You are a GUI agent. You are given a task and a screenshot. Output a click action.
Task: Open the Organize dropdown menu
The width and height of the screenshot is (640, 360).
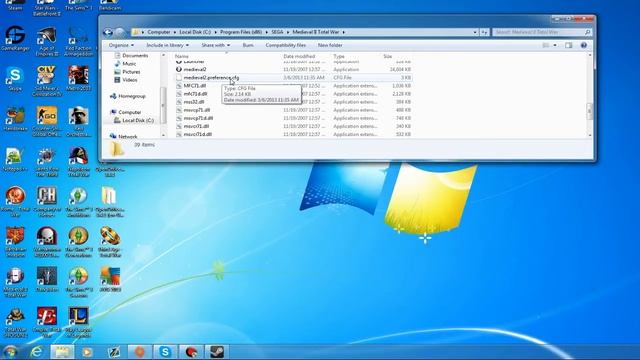(x=121, y=45)
